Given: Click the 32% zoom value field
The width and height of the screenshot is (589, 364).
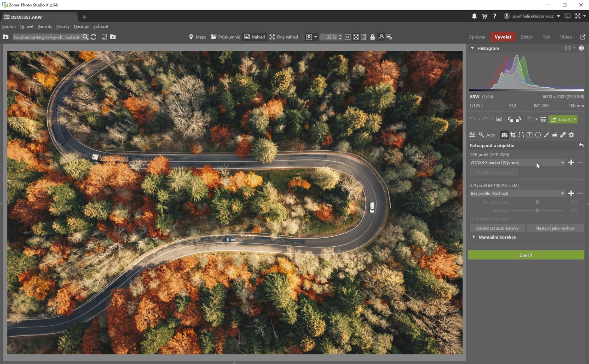Looking at the screenshot, I should (329, 37).
